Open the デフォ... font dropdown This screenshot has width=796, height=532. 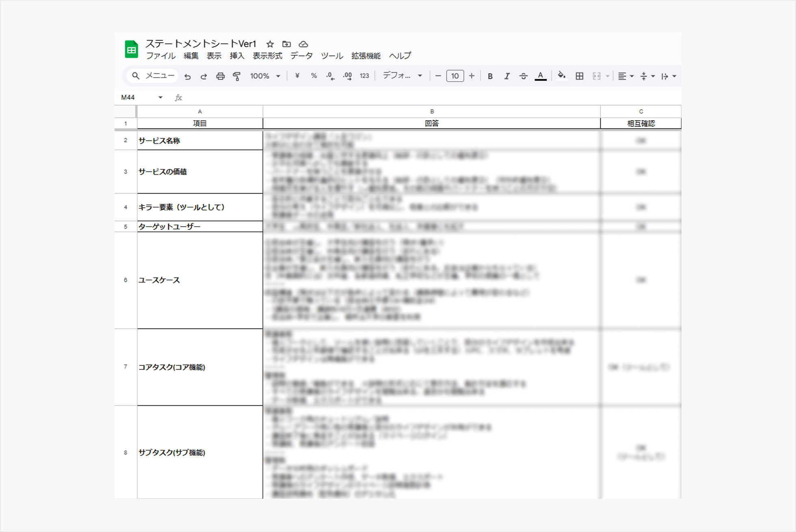click(402, 76)
